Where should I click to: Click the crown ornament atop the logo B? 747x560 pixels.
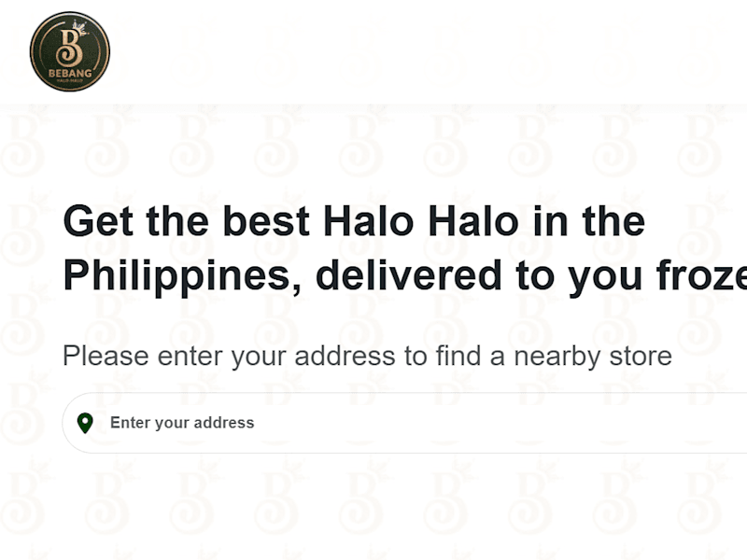[x=80, y=27]
